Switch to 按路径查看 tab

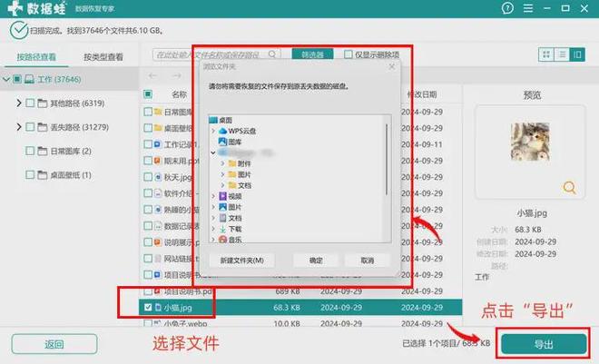click(x=36, y=57)
